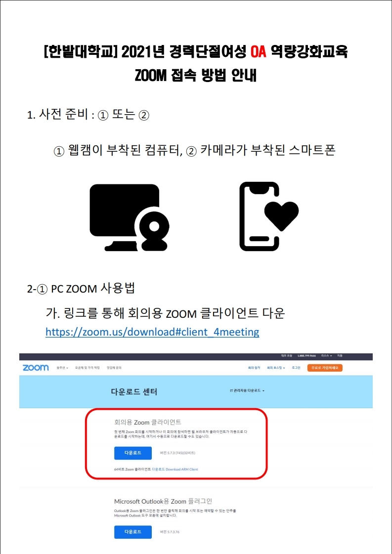Viewport: 392px width, 554px height.
Task: Click 다운로드 button for 회의용 Zoom 클라이언트
Action: 133,453
